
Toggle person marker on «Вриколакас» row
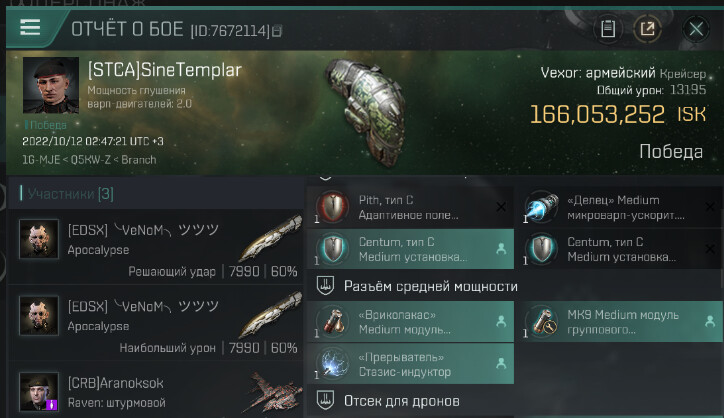(501, 321)
